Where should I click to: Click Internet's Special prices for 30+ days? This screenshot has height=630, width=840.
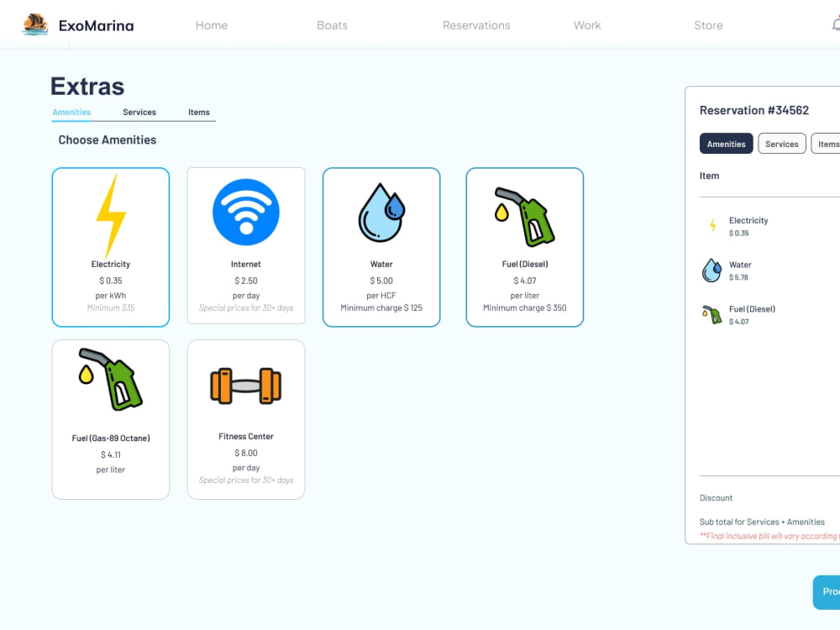(x=246, y=307)
